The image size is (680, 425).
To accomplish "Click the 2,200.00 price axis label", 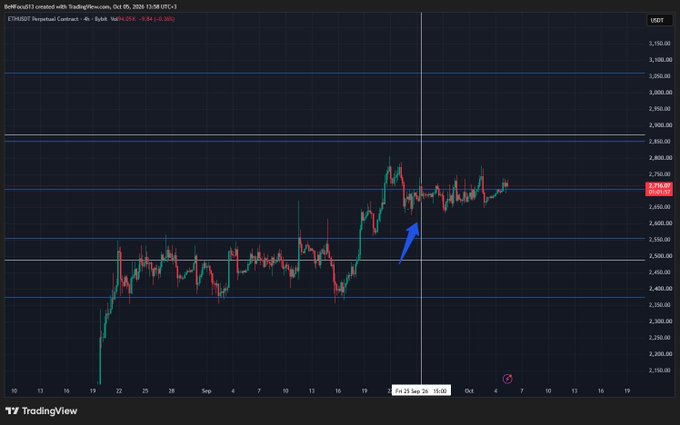I will (659, 354).
